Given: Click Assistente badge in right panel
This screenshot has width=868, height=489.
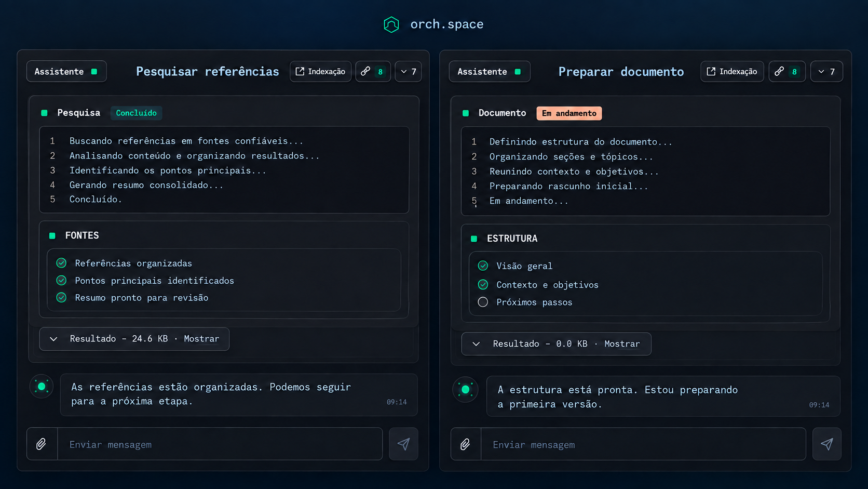Looking at the screenshot, I should 490,71.
